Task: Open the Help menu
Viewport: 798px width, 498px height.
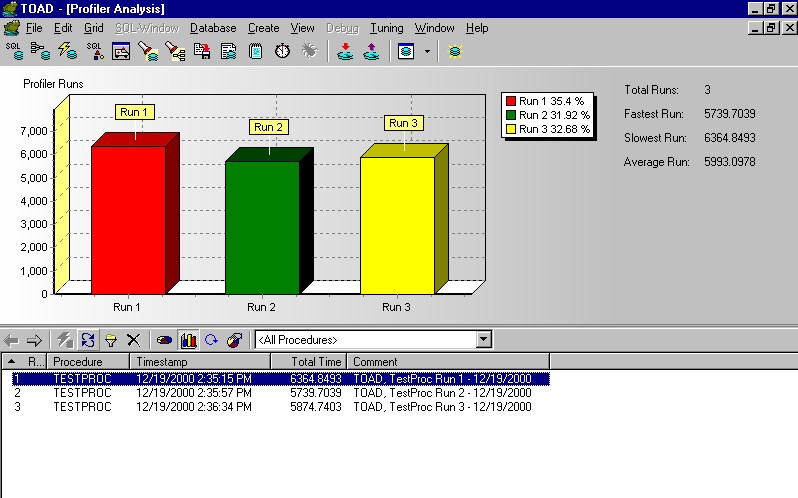Action: (x=477, y=28)
